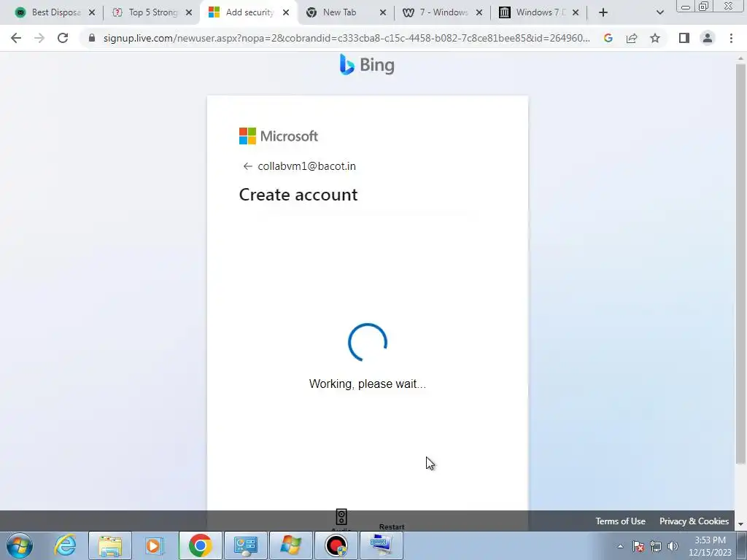Click the taskbar clock showing 3:53 PM

click(710, 546)
